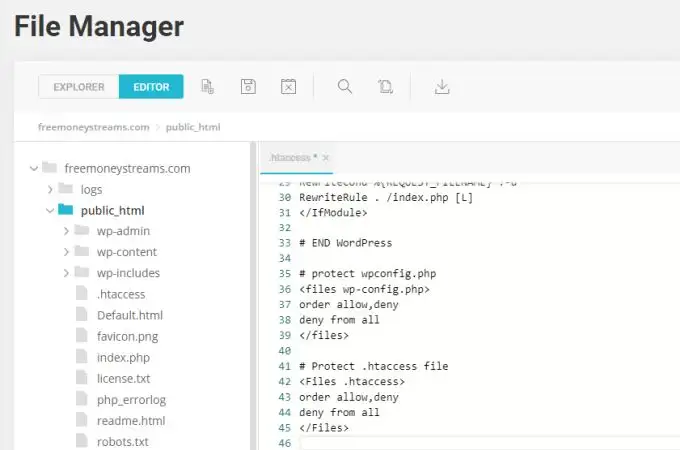Download file using the download arrow icon
The width and height of the screenshot is (680, 450).
coord(442,87)
